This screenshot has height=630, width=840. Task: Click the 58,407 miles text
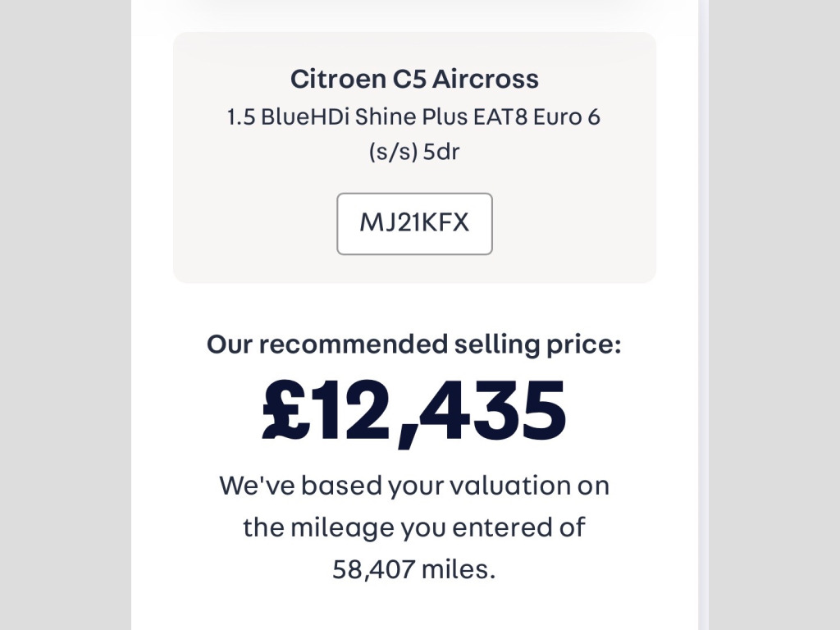[414, 568]
